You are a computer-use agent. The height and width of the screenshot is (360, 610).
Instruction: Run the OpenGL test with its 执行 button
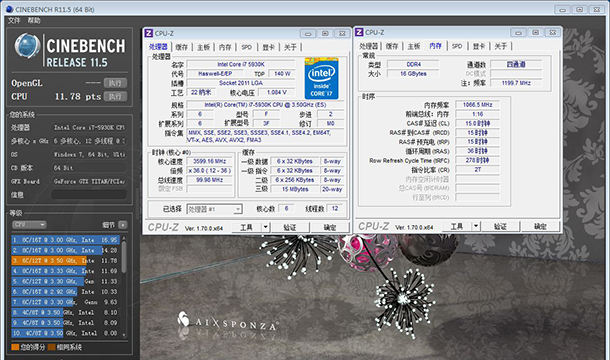click(x=115, y=83)
